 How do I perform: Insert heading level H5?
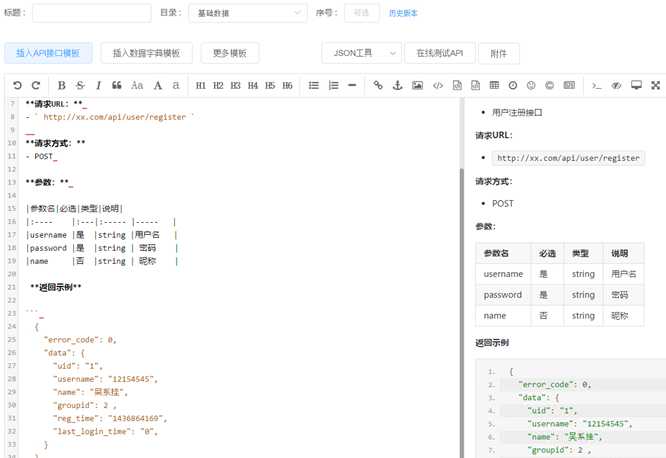coord(270,85)
